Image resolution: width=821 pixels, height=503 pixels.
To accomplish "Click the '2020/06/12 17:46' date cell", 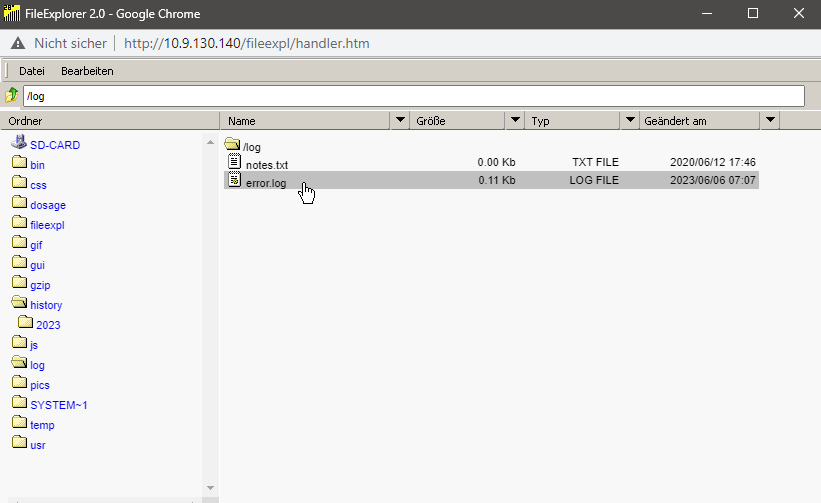I will 713,162.
